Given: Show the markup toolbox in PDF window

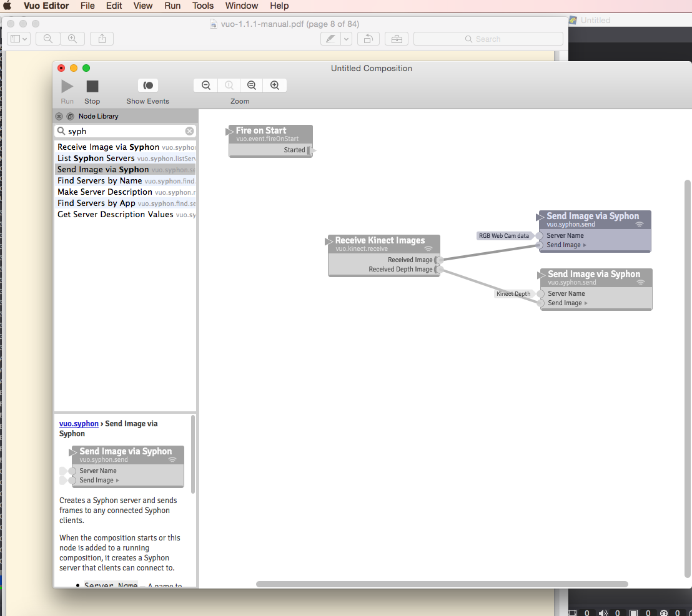Looking at the screenshot, I should point(397,39).
